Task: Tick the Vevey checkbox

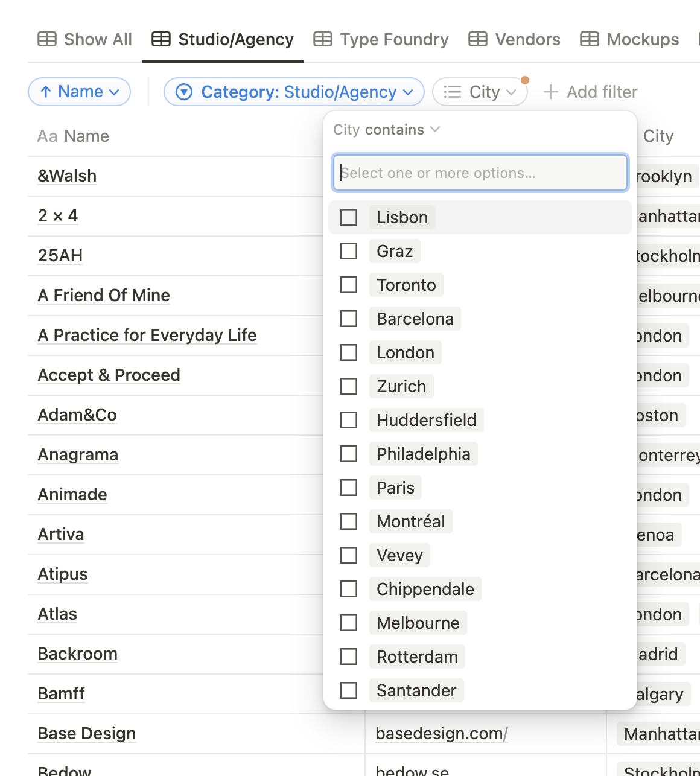Action: coord(349,555)
